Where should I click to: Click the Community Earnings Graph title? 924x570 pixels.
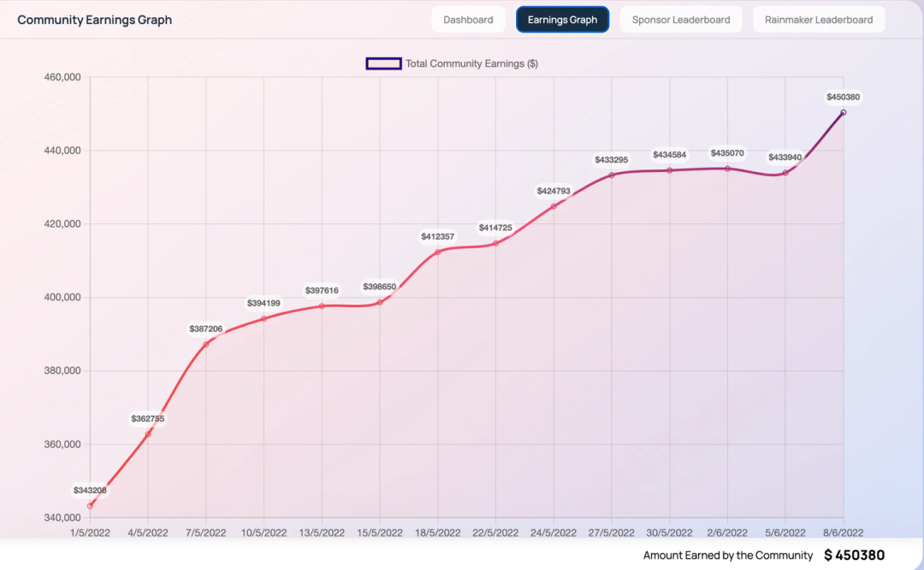(x=94, y=20)
